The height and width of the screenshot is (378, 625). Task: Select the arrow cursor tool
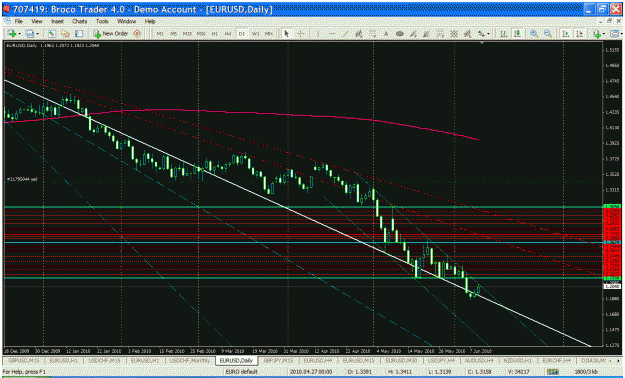pyautogui.click(x=286, y=34)
